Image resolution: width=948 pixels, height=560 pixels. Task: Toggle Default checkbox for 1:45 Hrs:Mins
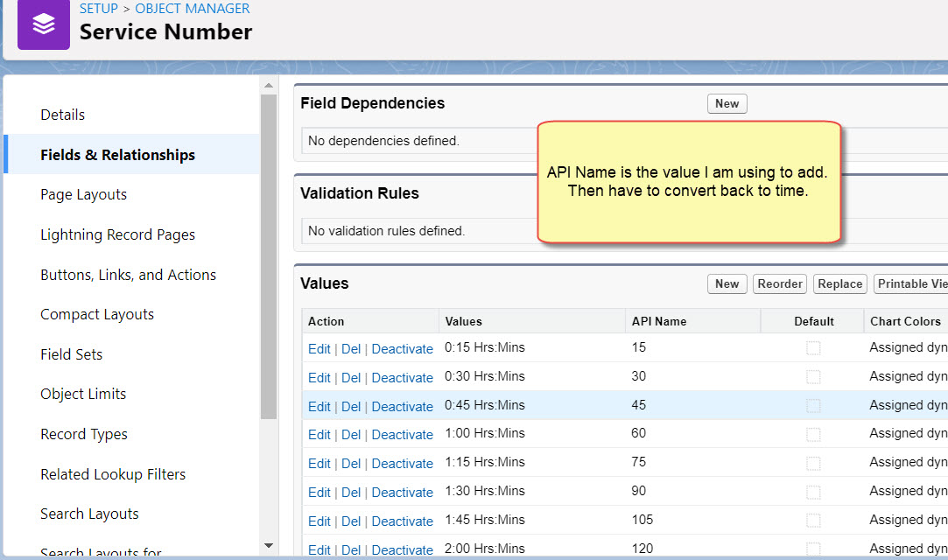pyautogui.click(x=813, y=521)
